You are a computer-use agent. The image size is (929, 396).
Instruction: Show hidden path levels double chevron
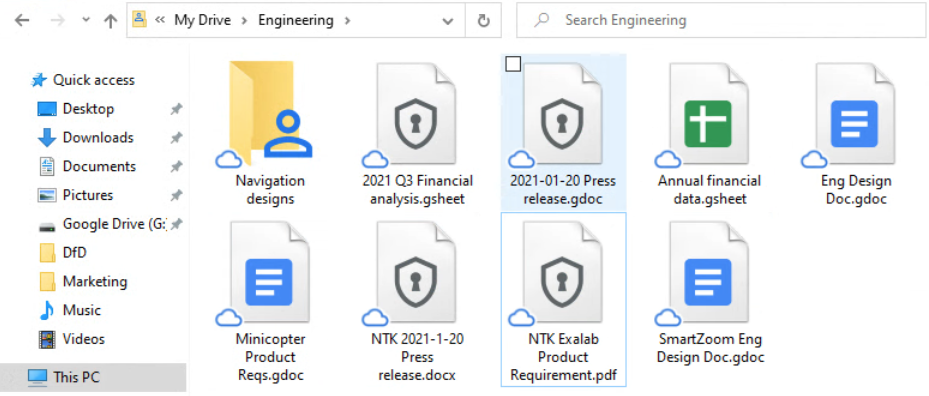(159, 21)
